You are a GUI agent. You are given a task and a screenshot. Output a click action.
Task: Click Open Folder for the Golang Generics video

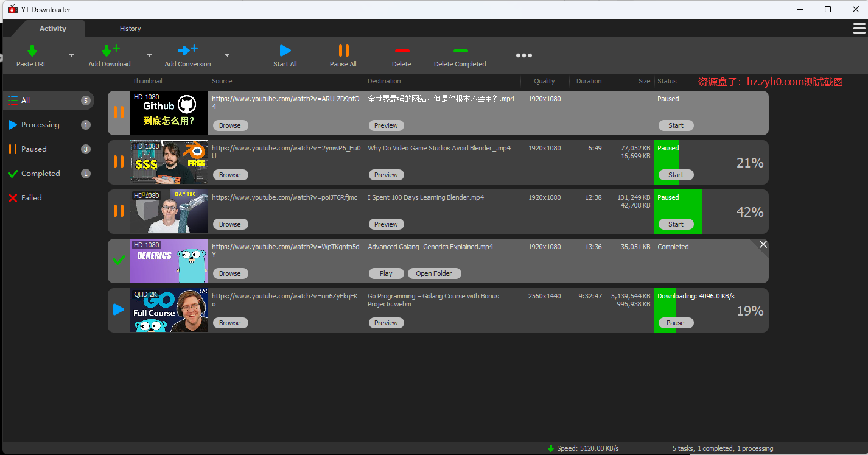(x=434, y=273)
